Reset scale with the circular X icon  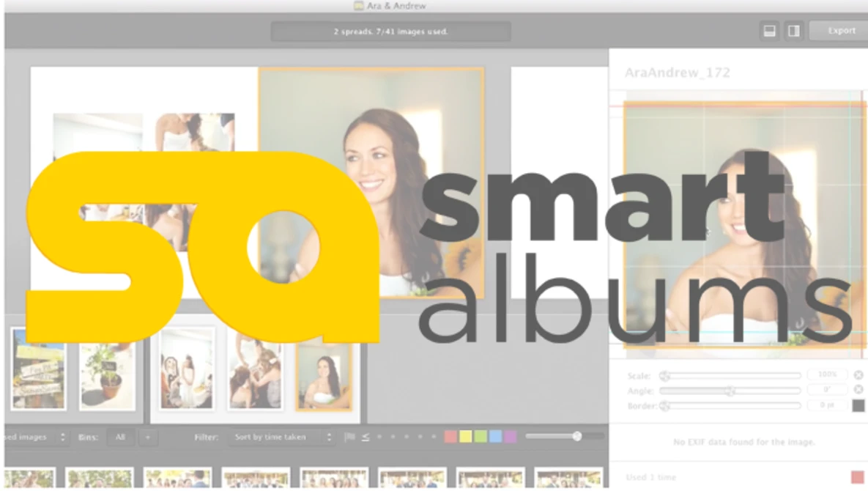[x=858, y=374]
